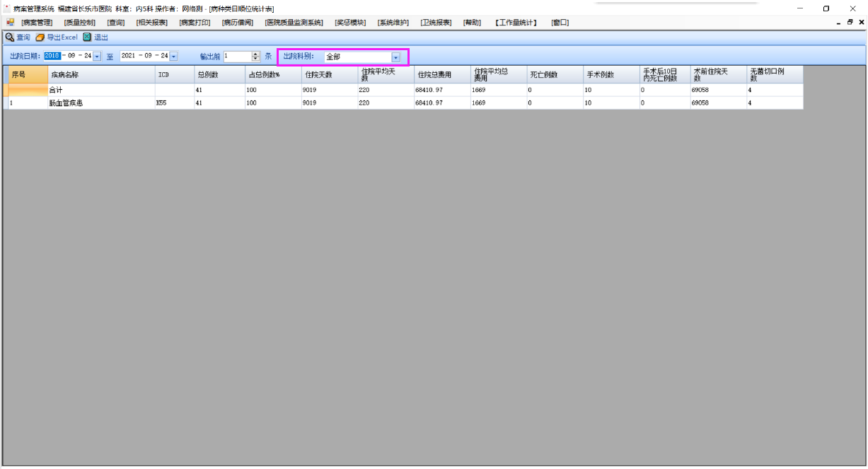868x469 pixels.
Task: Open the [相关报表] menu
Action: 152,23
